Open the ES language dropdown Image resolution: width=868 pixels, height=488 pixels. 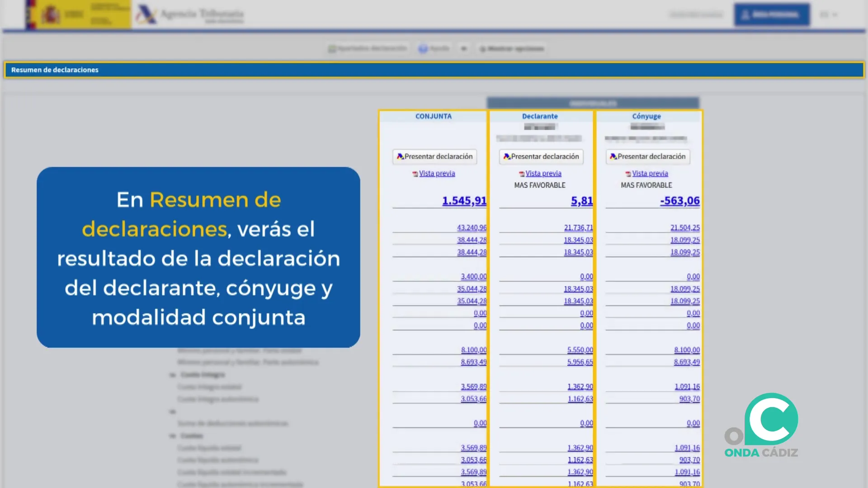[829, 14]
